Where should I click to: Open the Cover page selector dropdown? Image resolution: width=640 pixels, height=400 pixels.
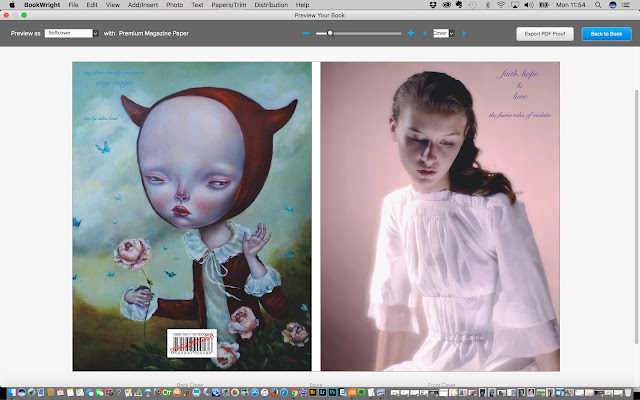(x=444, y=33)
